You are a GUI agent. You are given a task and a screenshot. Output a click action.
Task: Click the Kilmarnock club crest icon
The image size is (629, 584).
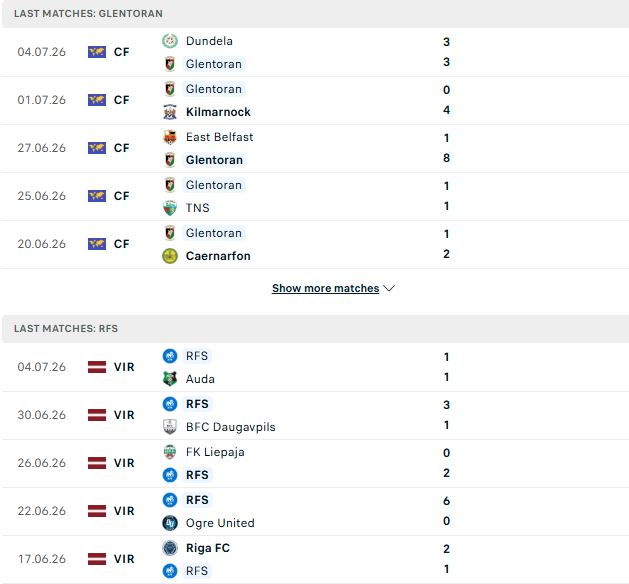pos(170,112)
